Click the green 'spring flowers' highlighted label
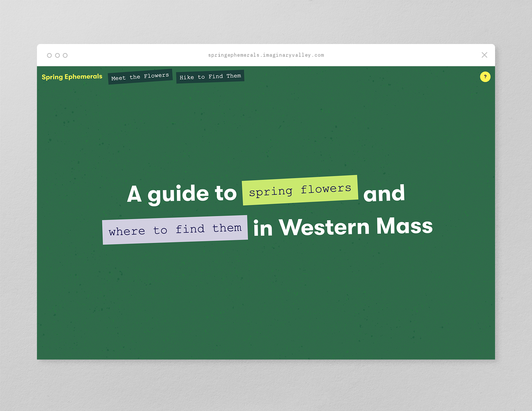Viewport: 532px width, 411px height. click(x=300, y=190)
